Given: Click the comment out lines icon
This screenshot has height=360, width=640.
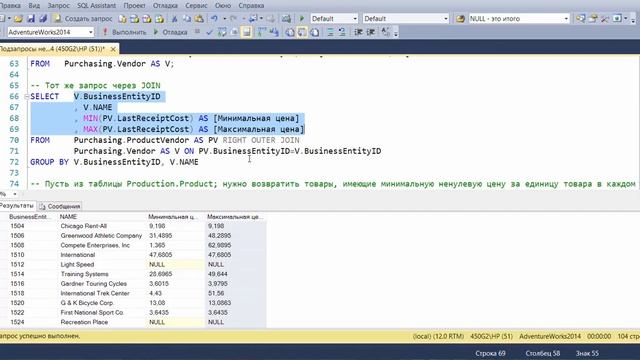Looking at the screenshot, I should [x=331, y=32].
